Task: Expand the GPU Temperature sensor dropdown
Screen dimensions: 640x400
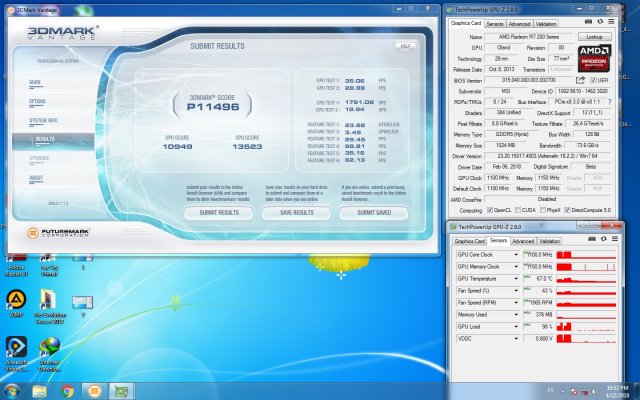Action: coord(517,278)
